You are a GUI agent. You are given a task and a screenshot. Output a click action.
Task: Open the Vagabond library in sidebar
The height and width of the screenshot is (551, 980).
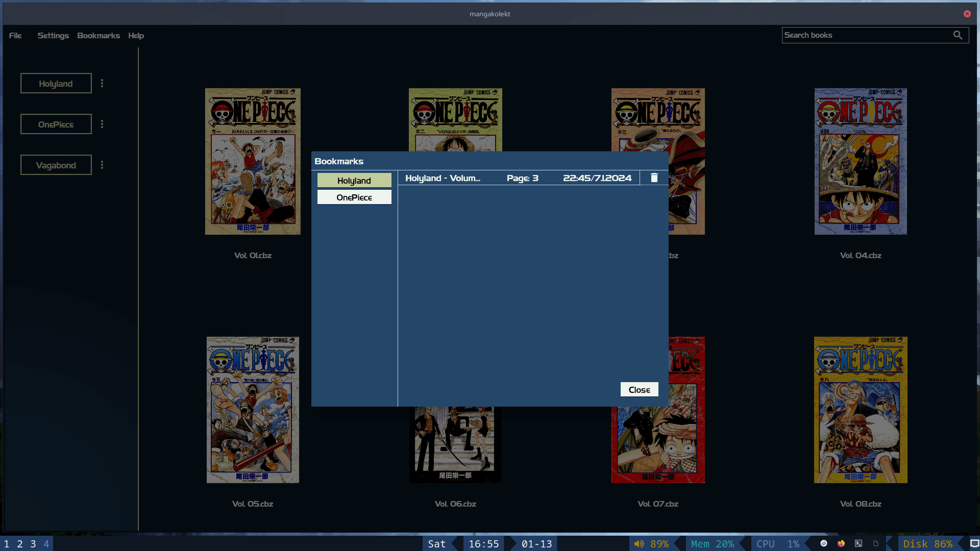[56, 165]
